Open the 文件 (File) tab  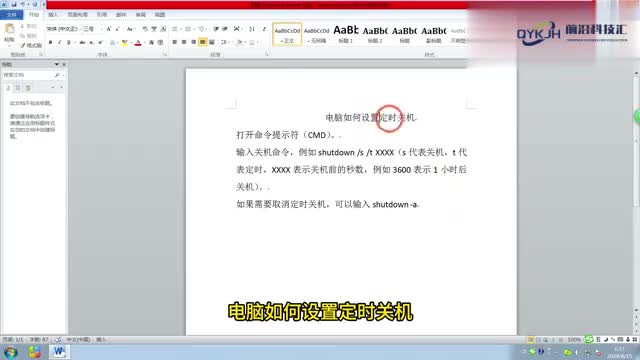[x=11, y=15]
